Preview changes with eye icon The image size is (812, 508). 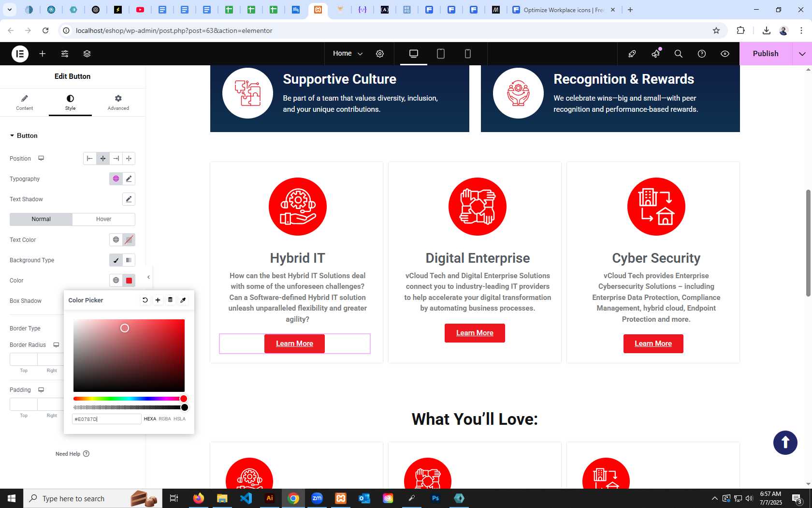point(725,54)
